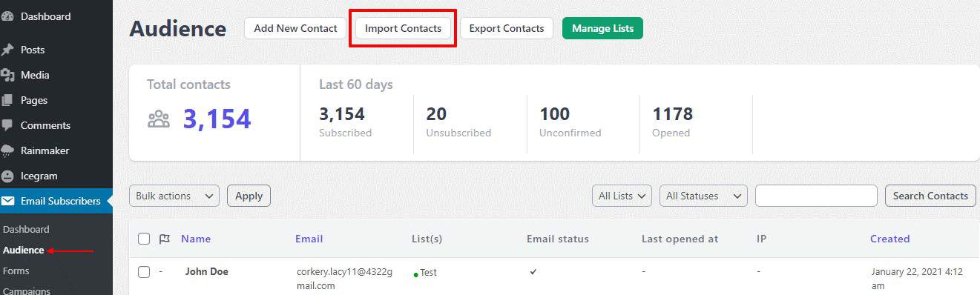Open Forms in the Email Subscribers submenu
Viewport: 980px width, 295px height.
click(16, 271)
